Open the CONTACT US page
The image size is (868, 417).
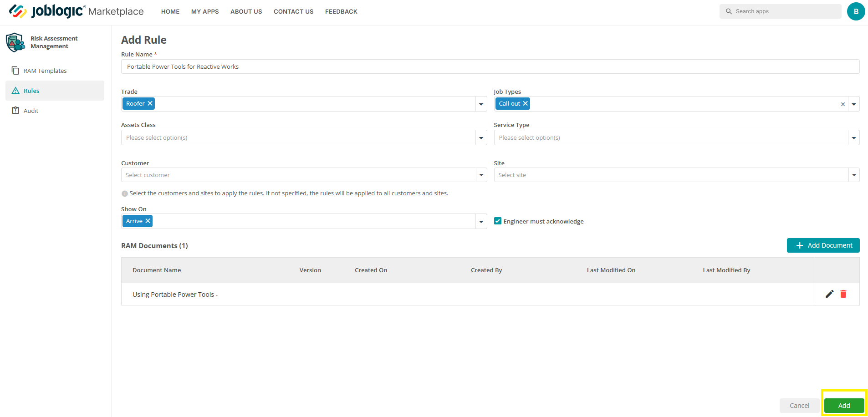coord(294,12)
